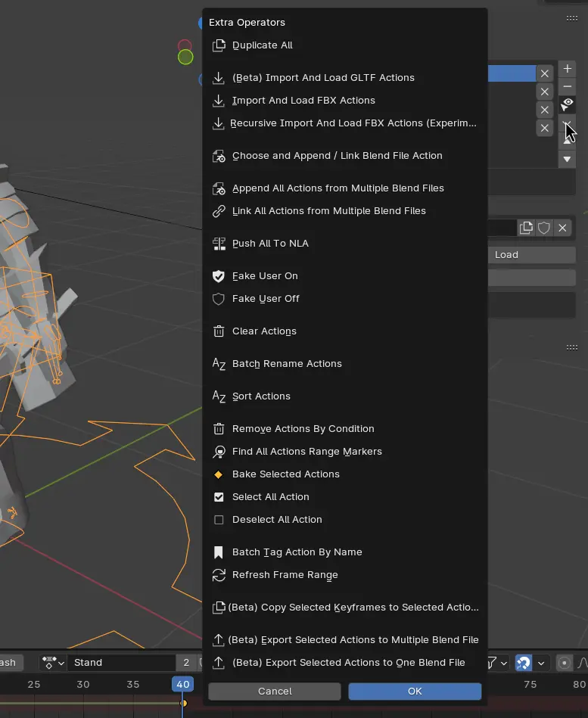This screenshot has width=588, height=718.
Task: Open the snapping options dropdown arrow
Action: tap(541, 663)
